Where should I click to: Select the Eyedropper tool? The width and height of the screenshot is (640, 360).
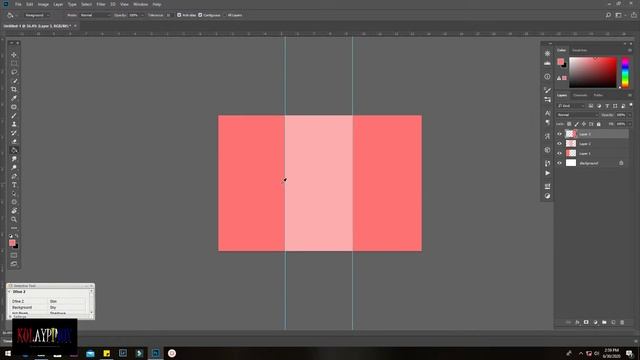(x=14, y=98)
